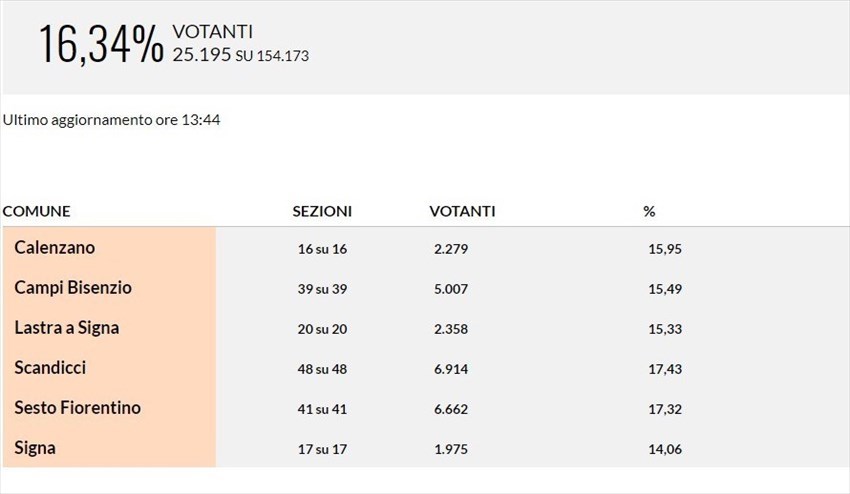850x494 pixels.
Task: Click Sesto Fiorentino's 17,32 percentage
Action: tap(665, 409)
